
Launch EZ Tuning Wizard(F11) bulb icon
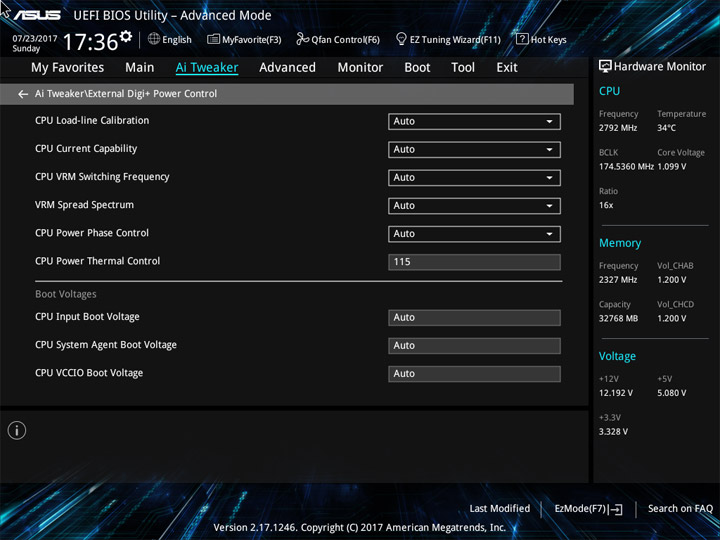tap(401, 39)
